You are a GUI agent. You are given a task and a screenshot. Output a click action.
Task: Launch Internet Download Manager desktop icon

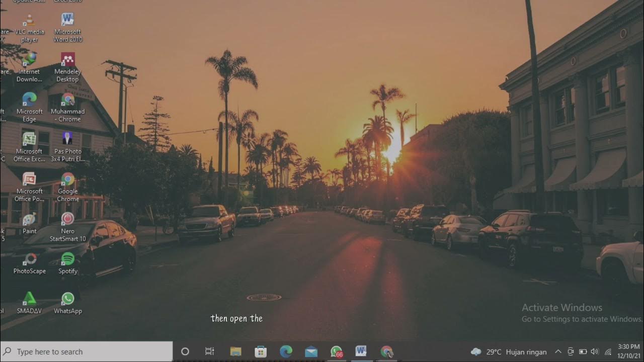click(29, 67)
